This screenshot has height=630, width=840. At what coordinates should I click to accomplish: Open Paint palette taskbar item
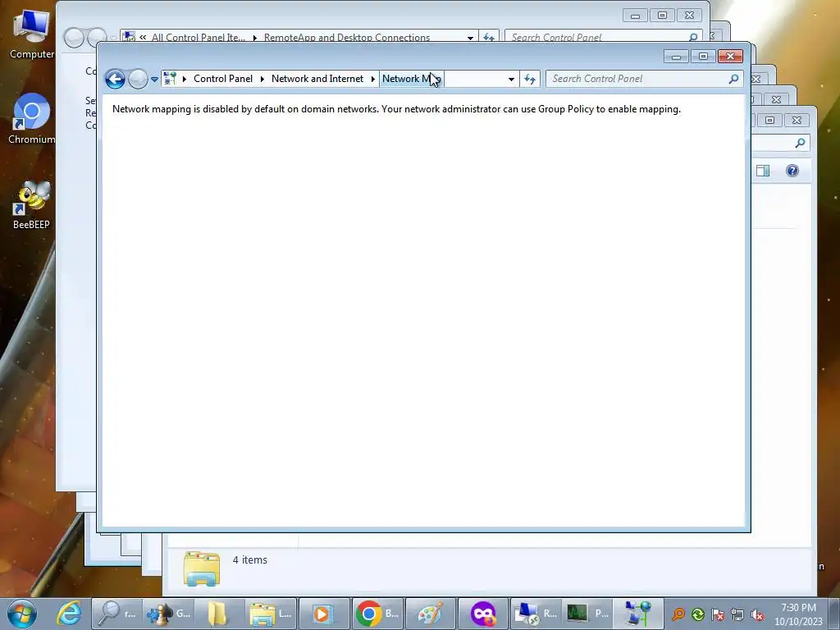(430, 614)
